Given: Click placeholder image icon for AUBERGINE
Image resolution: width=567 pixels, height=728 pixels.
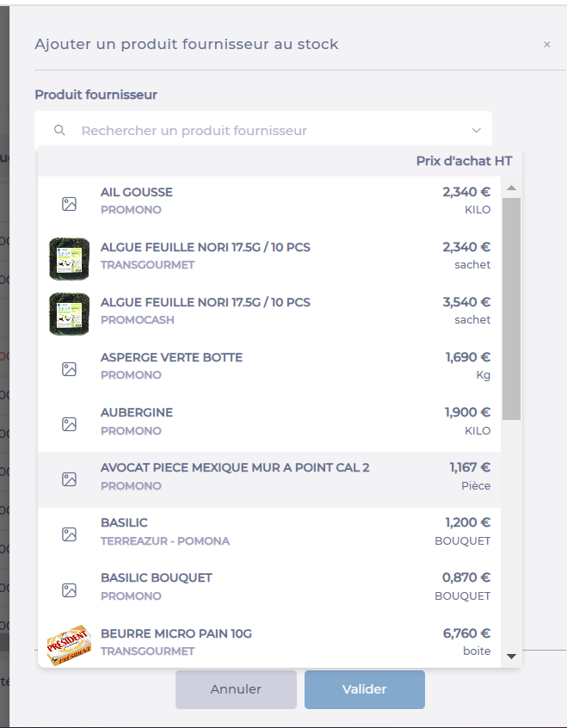Looking at the screenshot, I should (x=69, y=424).
